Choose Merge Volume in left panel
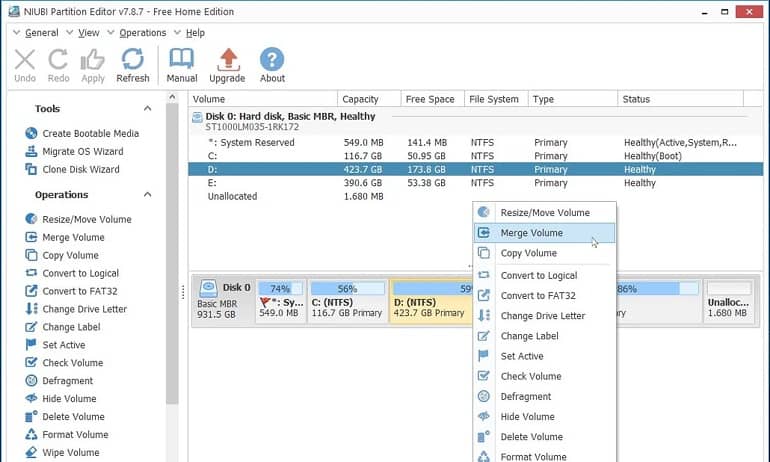Image resolution: width=770 pixels, height=462 pixels. [x=64, y=237]
